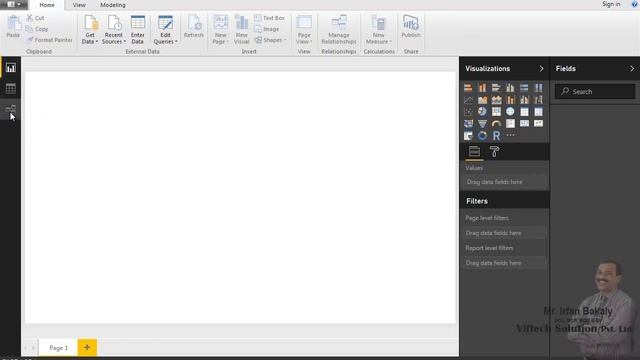Select the Scatter chart visual
Viewport: 640px width, 360px height.
[468, 111]
